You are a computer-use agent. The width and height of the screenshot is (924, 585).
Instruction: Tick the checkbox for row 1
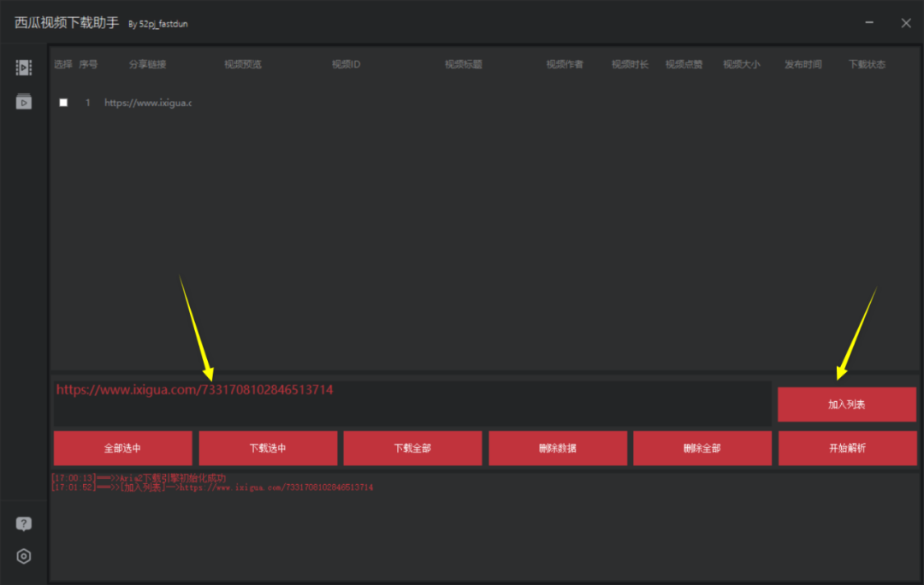point(63,103)
